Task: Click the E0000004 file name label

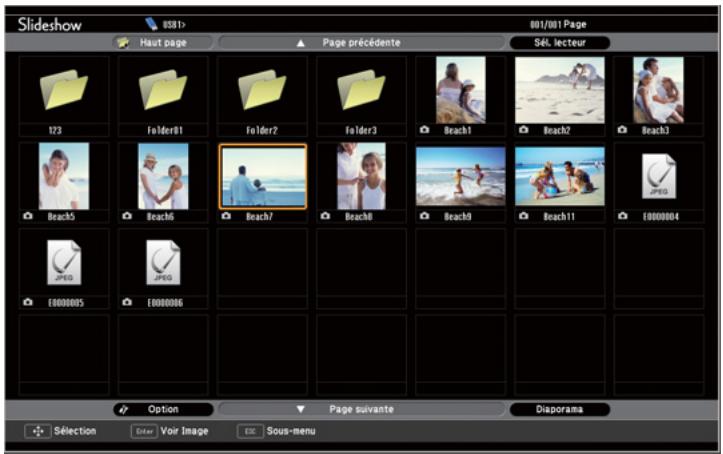Action: coord(661,217)
